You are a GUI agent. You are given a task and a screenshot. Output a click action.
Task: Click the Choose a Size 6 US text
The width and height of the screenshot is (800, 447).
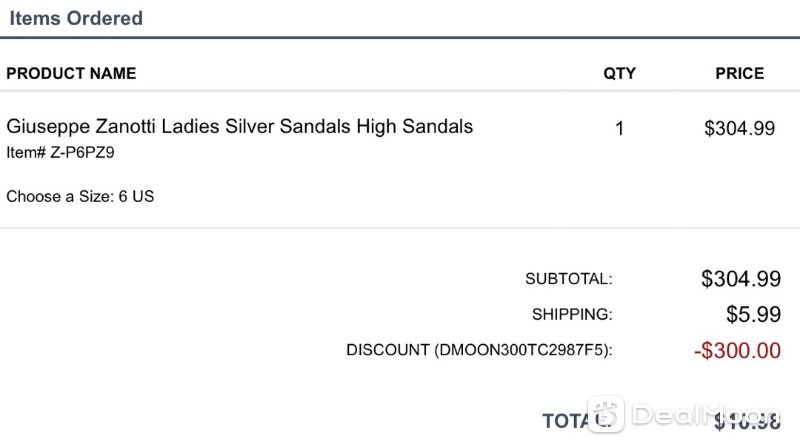click(x=80, y=196)
